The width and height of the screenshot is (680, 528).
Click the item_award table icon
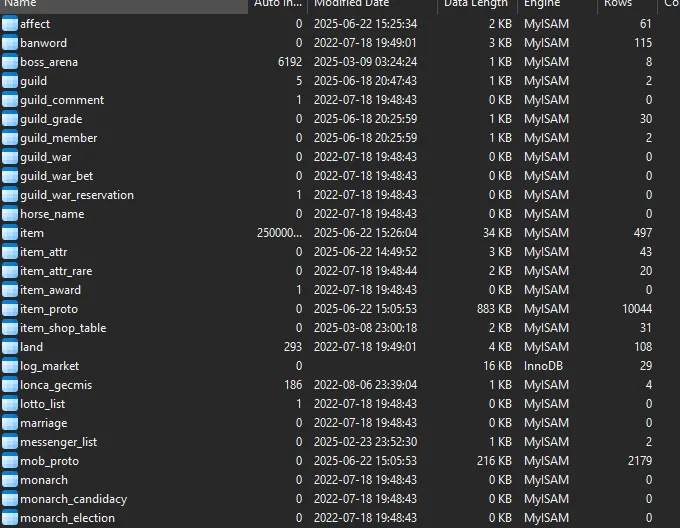(10, 290)
